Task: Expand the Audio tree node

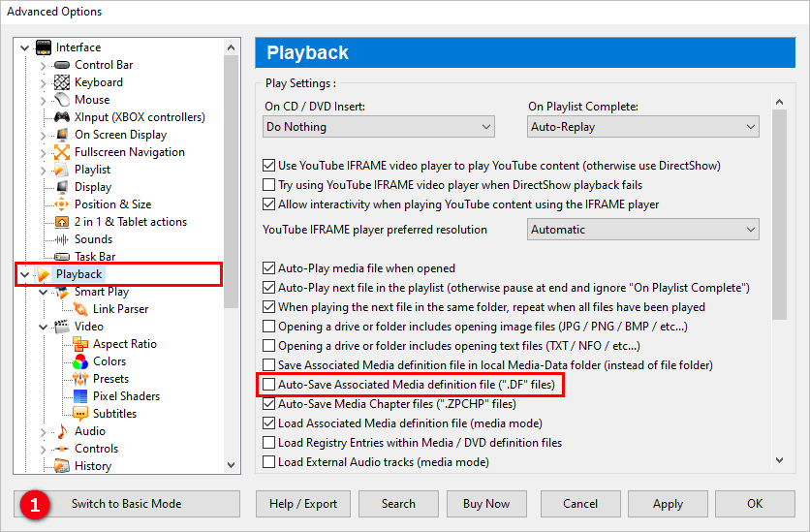Action: pos(44,432)
